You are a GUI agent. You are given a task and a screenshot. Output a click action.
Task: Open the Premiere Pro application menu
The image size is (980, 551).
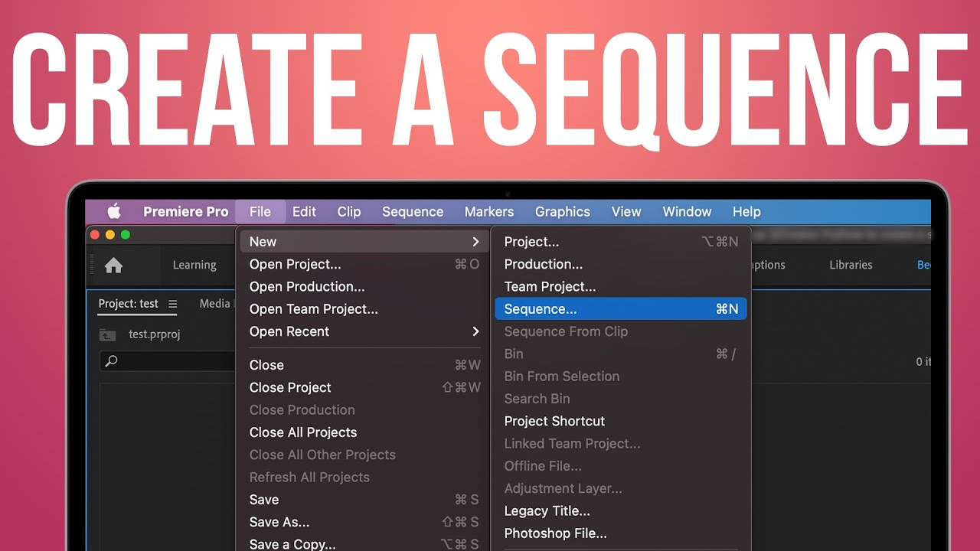click(186, 212)
